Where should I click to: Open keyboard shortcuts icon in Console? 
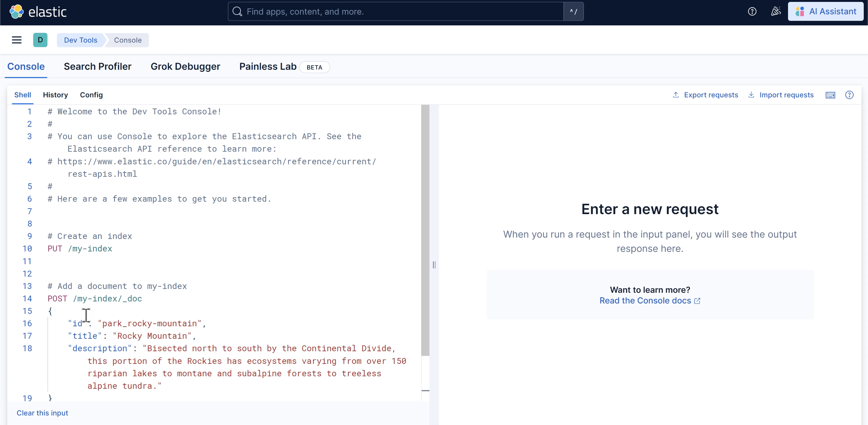click(830, 95)
